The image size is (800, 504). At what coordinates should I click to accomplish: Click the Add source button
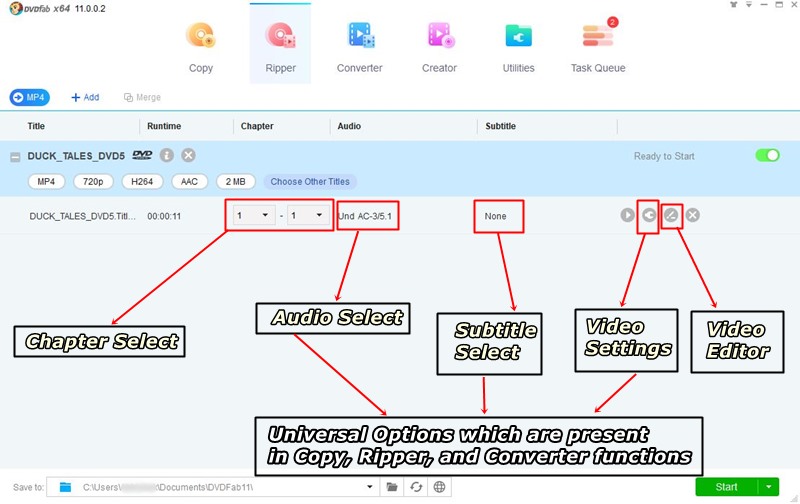pos(85,97)
